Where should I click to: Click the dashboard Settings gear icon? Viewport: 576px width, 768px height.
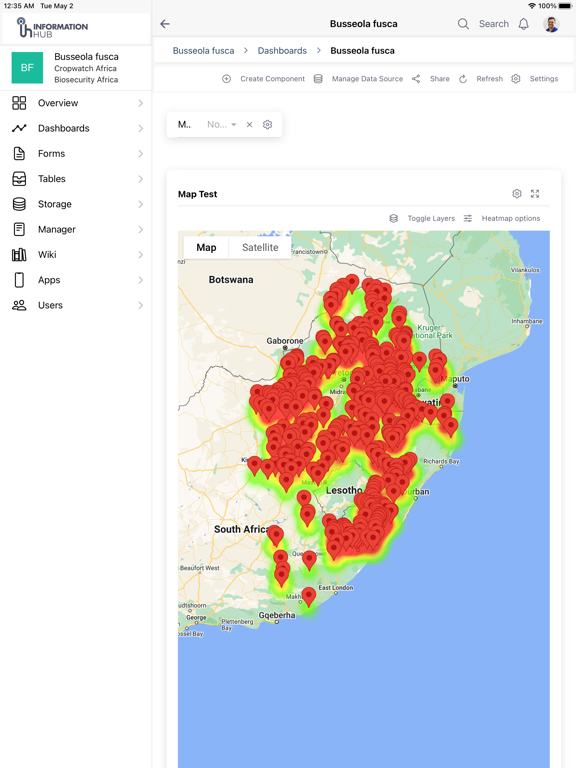pos(516,79)
